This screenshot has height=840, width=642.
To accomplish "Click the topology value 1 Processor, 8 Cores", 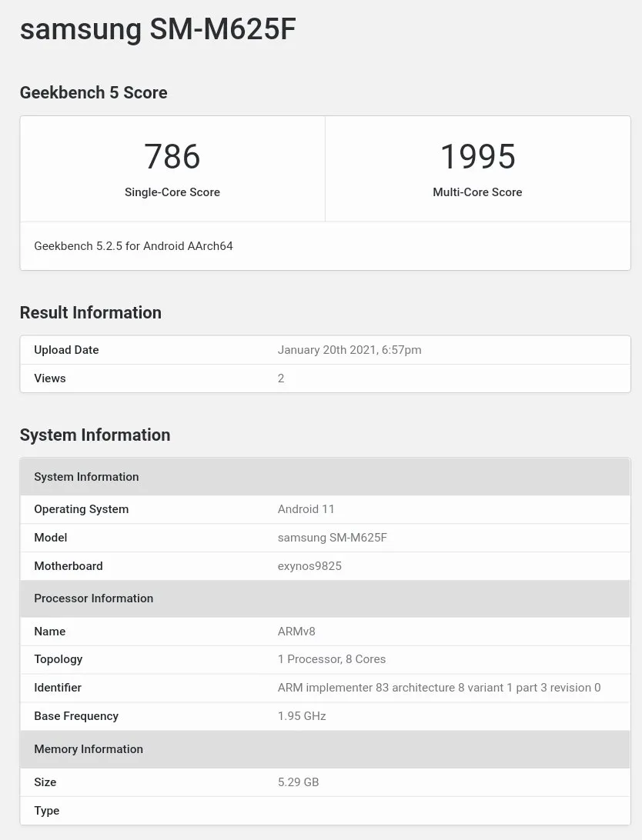I will [332, 659].
